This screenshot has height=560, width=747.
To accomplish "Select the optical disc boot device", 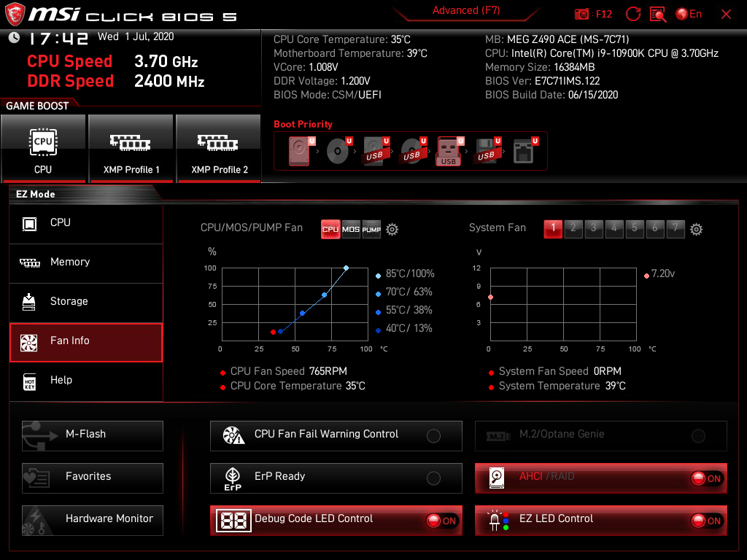I will [338, 151].
